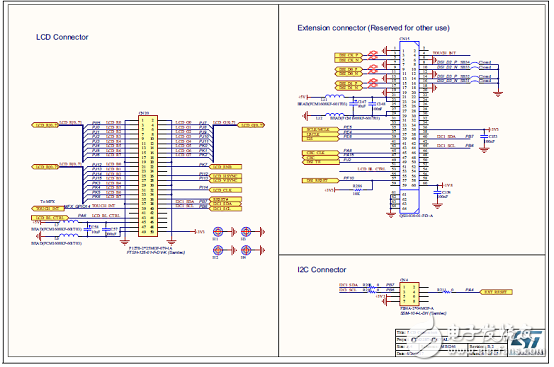Click the LCD_G[0..7] bus port

click(251, 125)
